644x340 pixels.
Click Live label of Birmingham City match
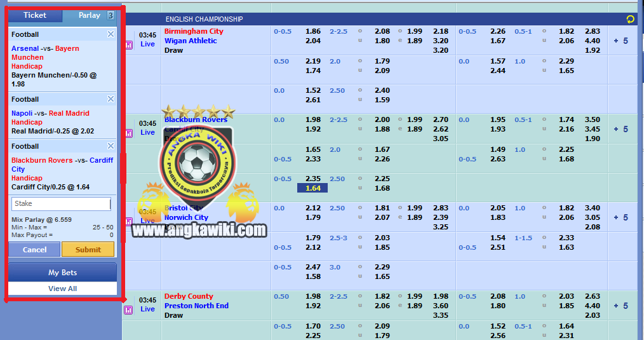[147, 44]
